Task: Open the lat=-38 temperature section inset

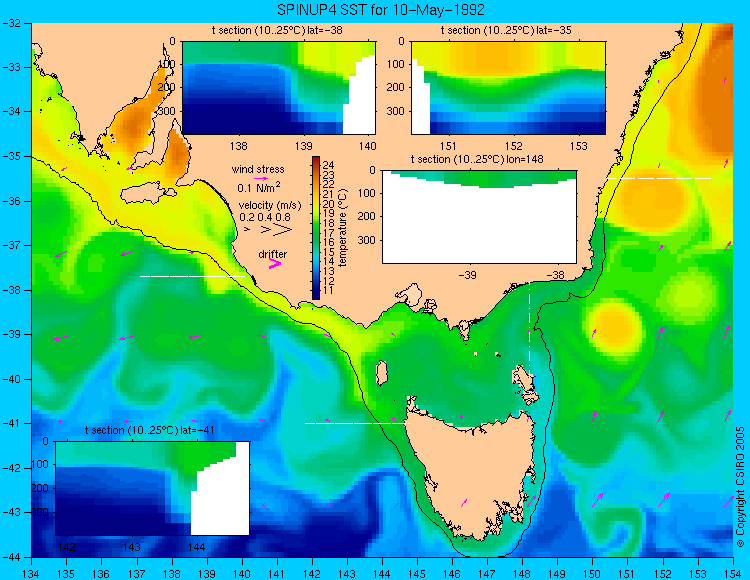Action: click(x=279, y=88)
